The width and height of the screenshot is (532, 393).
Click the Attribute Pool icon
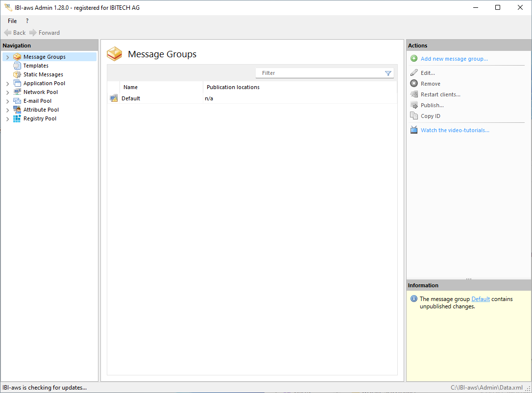pyautogui.click(x=17, y=110)
